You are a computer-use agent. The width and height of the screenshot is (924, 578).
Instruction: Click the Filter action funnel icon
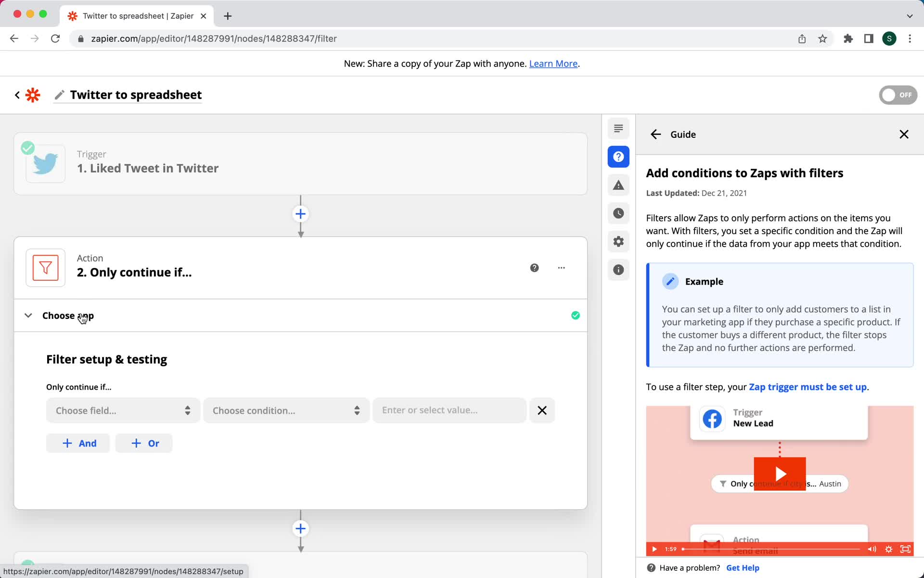pyautogui.click(x=45, y=267)
